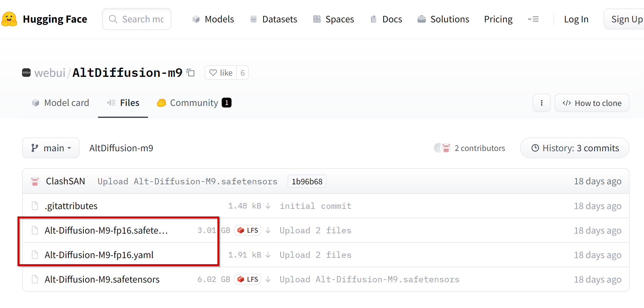Open the three-dot options menu
Image resolution: width=644 pixels, height=308 pixels.
point(542,103)
